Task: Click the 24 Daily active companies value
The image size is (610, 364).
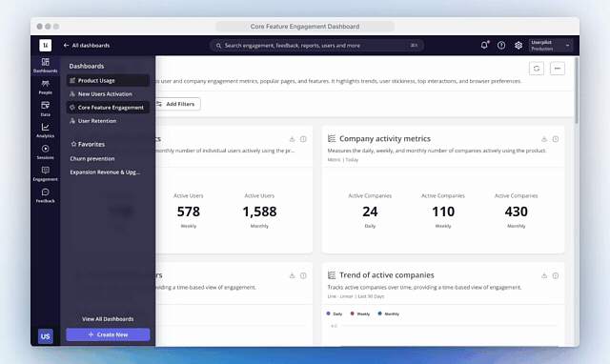Action: (370, 211)
